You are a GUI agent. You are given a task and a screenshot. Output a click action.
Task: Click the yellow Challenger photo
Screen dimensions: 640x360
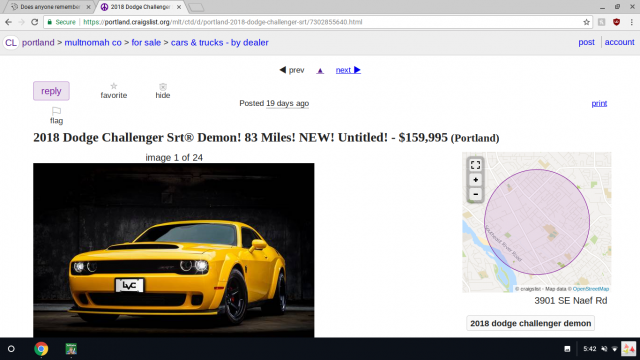point(174,250)
